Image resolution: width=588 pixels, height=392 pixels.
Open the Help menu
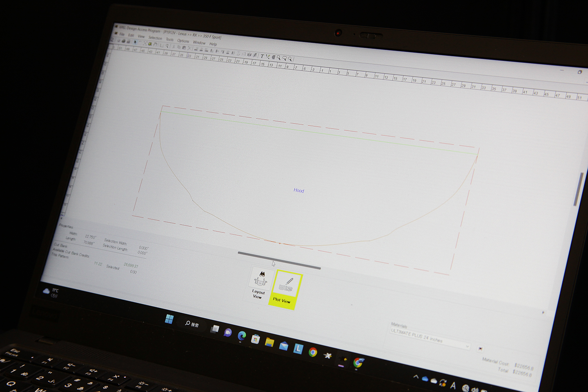[x=213, y=44]
